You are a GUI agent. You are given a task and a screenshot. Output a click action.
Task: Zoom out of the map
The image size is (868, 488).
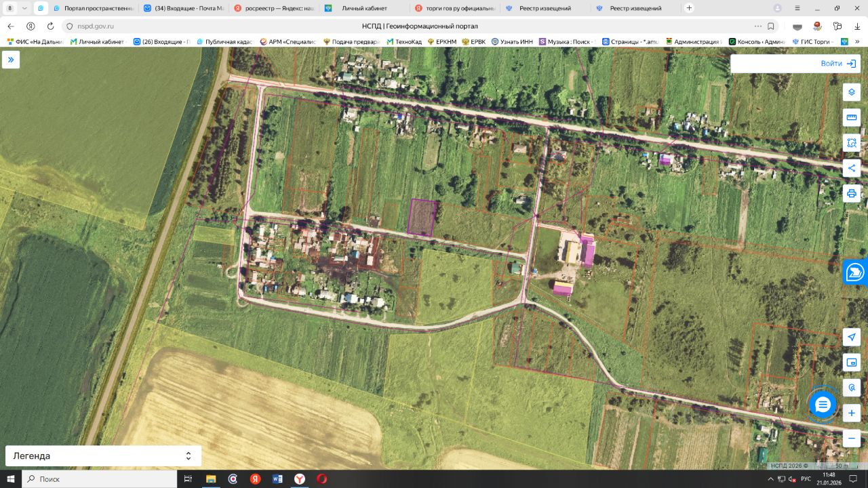(x=852, y=438)
